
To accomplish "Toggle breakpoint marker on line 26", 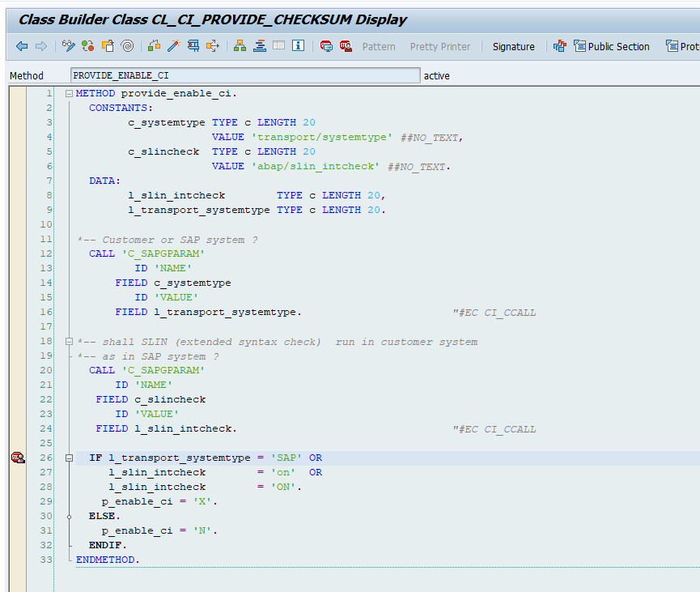I will 18,458.
